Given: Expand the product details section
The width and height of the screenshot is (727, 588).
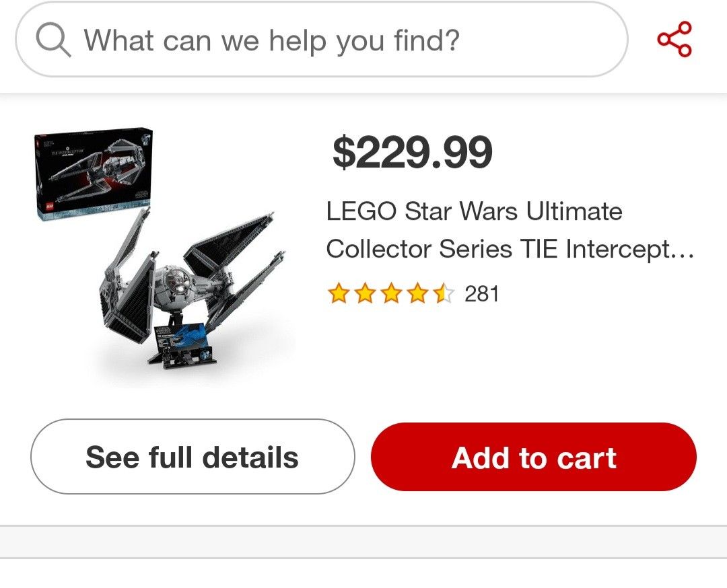Looking at the screenshot, I should pos(194,456).
